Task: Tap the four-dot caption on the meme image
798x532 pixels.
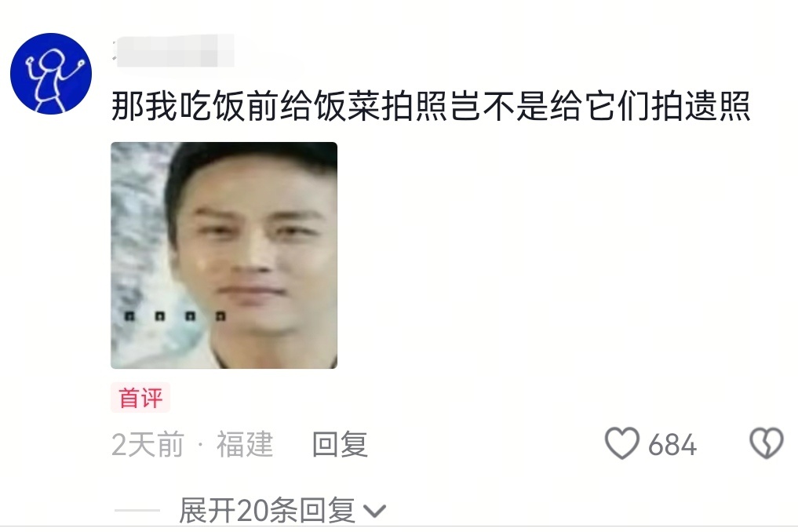Action: [175, 316]
